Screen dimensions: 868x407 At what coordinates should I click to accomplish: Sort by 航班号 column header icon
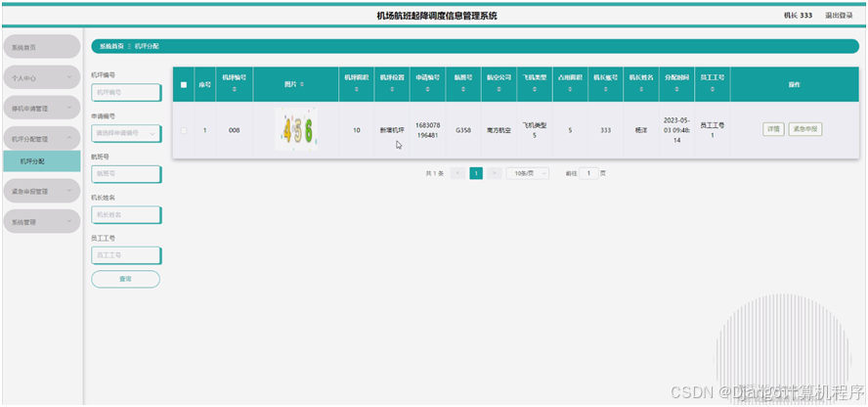462,89
